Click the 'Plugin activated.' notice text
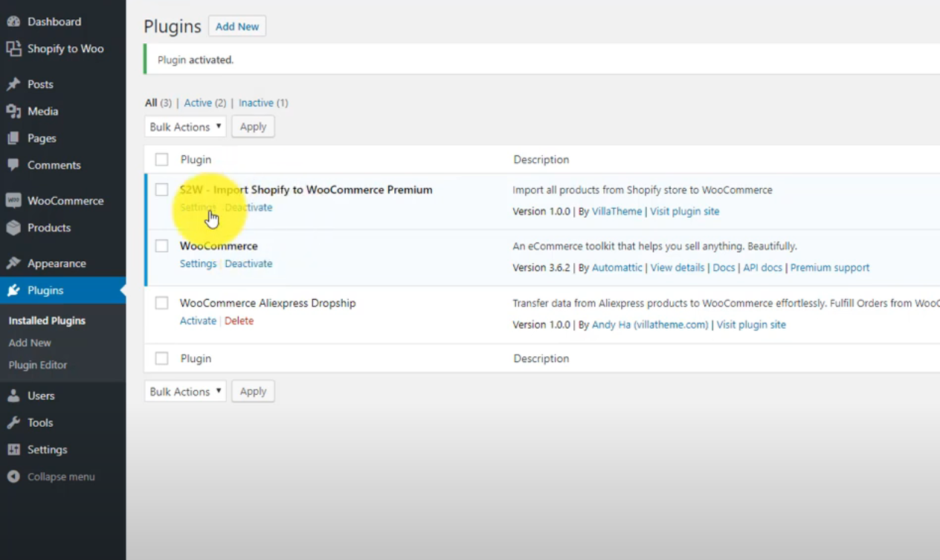Image resolution: width=940 pixels, height=560 pixels. tap(196, 59)
